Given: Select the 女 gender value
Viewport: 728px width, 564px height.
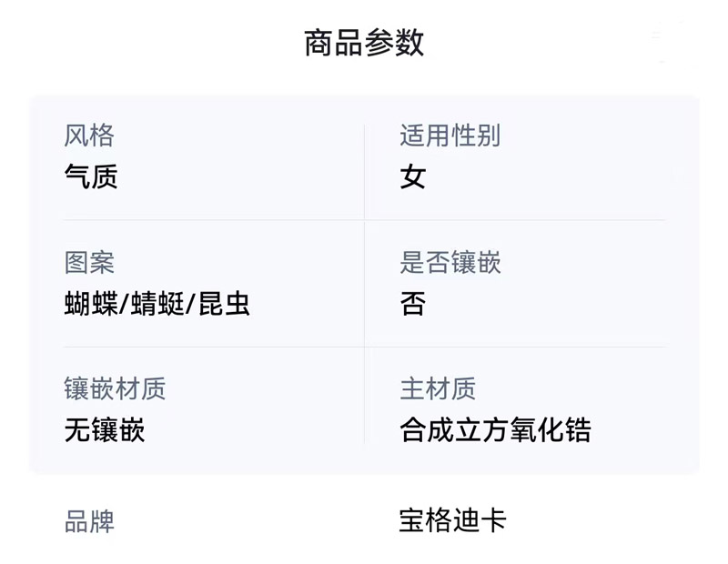Looking at the screenshot, I should pyautogui.click(x=412, y=176).
